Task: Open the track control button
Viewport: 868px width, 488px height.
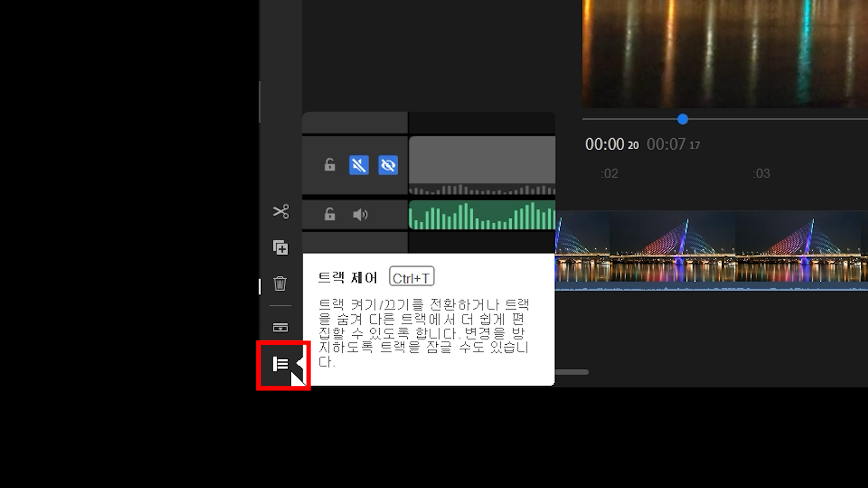Action: [x=280, y=364]
